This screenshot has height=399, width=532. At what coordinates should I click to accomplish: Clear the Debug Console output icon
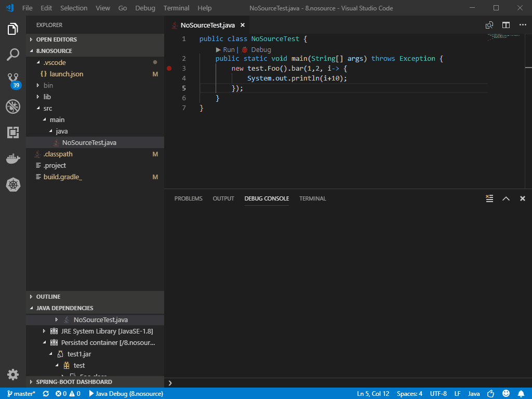tap(489, 198)
